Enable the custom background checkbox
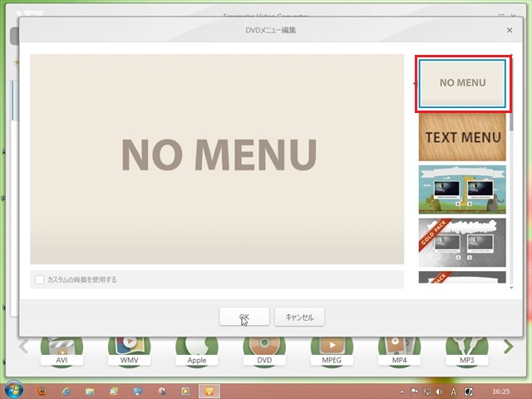 (40, 280)
